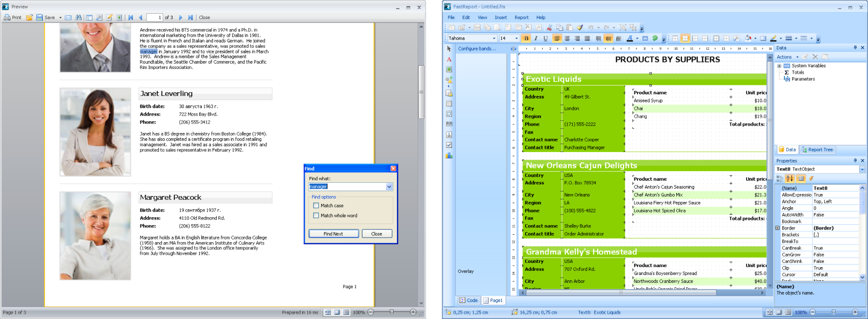Open the Tahoma font name dropdown
This screenshot has height=319, width=868.
coord(494,38)
